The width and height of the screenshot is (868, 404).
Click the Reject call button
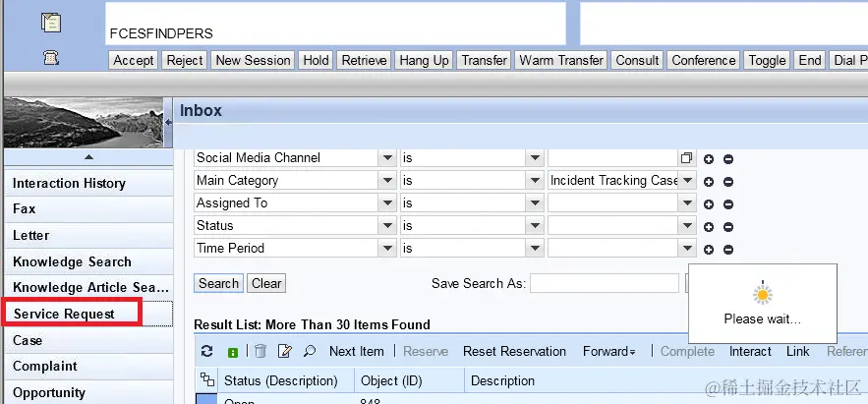tap(185, 60)
